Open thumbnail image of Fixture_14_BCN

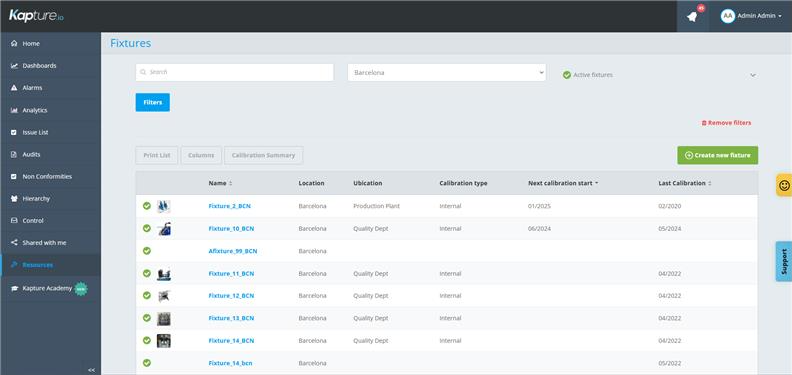164,341
